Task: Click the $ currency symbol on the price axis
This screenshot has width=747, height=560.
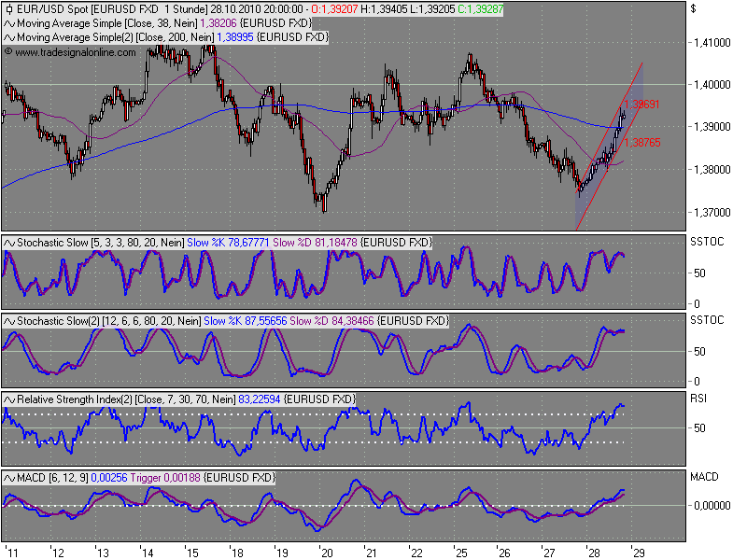Action: point(694,9)
